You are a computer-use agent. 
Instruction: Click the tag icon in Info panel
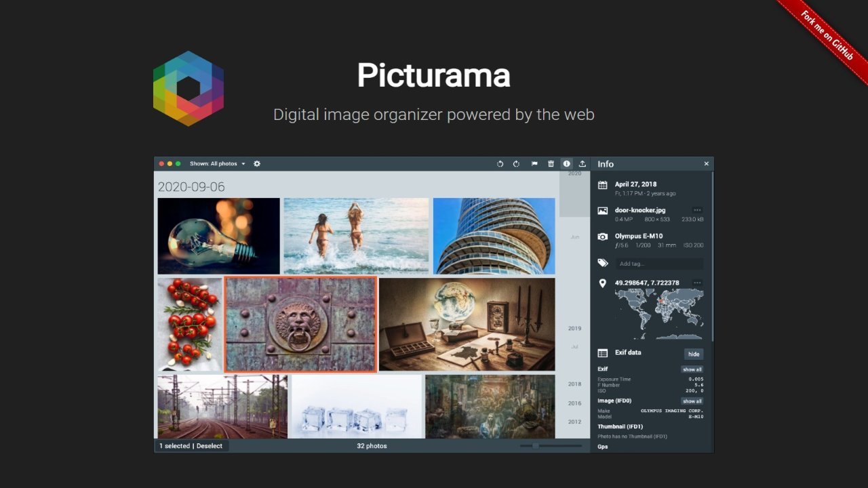(x=602, y=263)
